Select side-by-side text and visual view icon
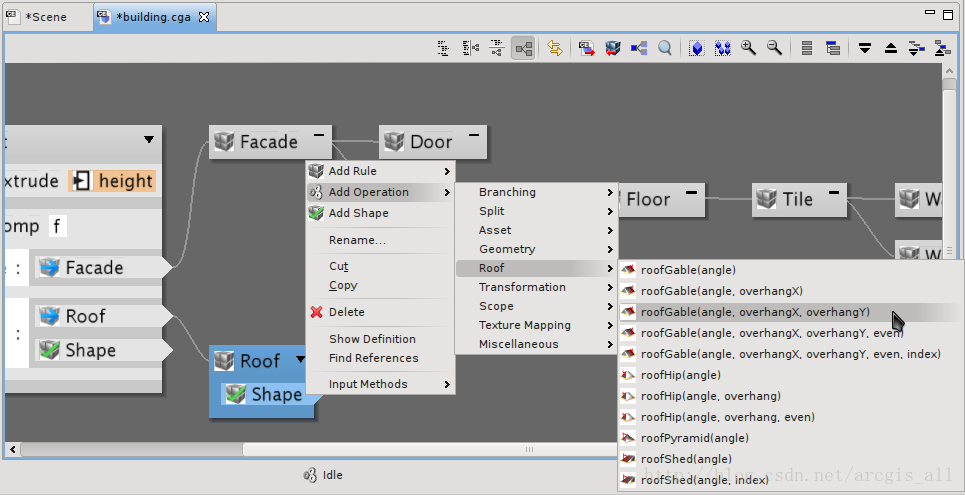This screenshot has height=495, width=965. [471, 48]
